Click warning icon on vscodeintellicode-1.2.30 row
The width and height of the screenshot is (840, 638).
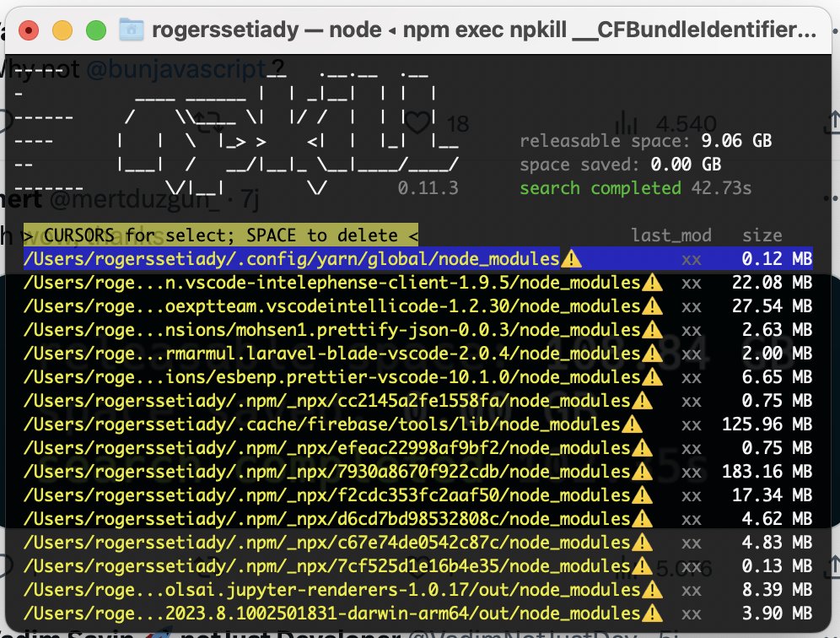tap(652, 306)
